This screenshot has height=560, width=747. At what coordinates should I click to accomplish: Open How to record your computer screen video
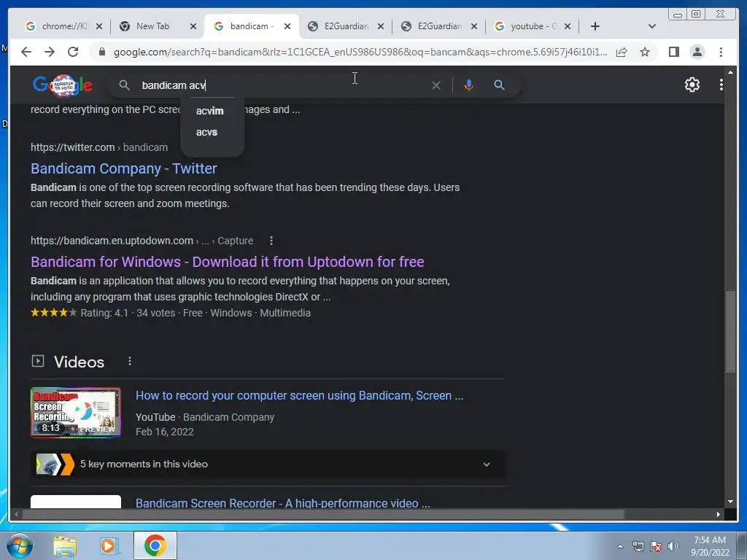click(x=299, y=396)
